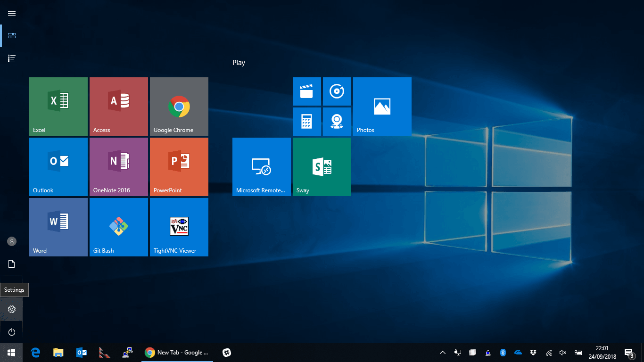This screenshot has width=644, height=362.
Task: Launch the Git Bash tile
Action: click(x=119, y=227)
